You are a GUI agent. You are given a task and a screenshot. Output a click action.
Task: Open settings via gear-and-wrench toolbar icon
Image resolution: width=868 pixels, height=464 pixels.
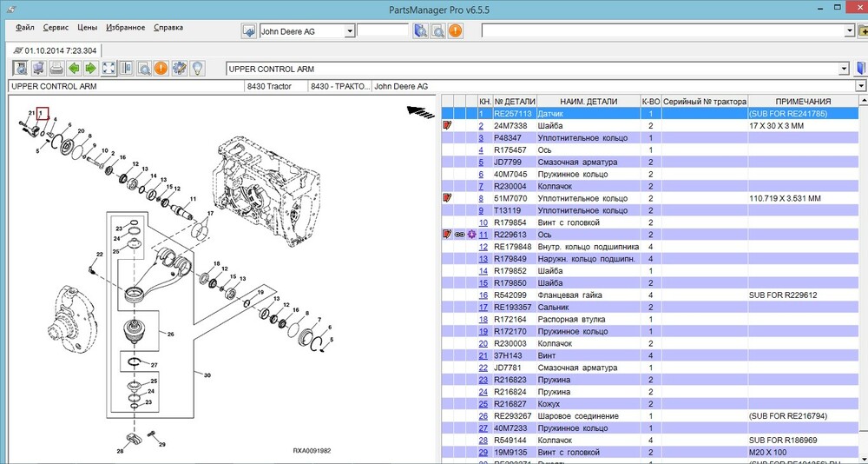point(179,68)
